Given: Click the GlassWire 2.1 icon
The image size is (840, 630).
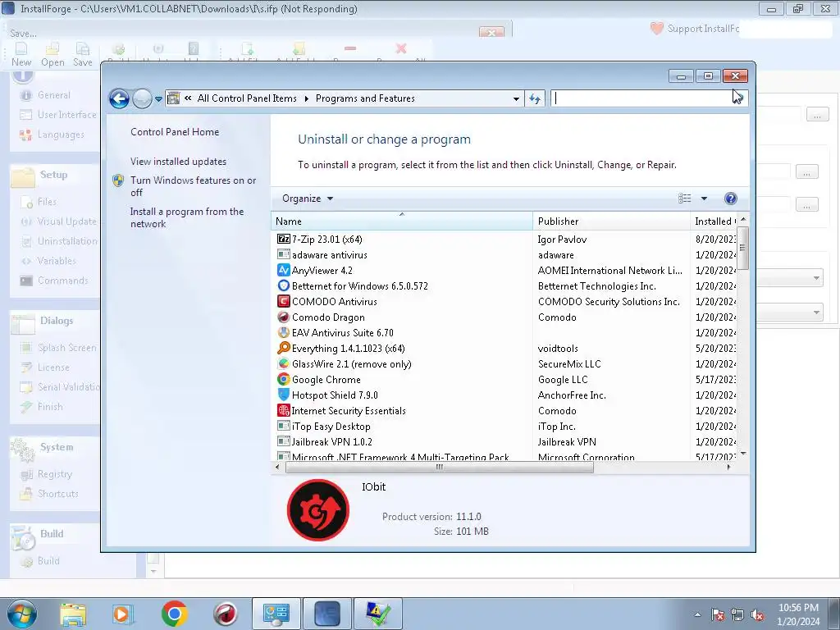Looking at the screenshot, I should 283,363.
